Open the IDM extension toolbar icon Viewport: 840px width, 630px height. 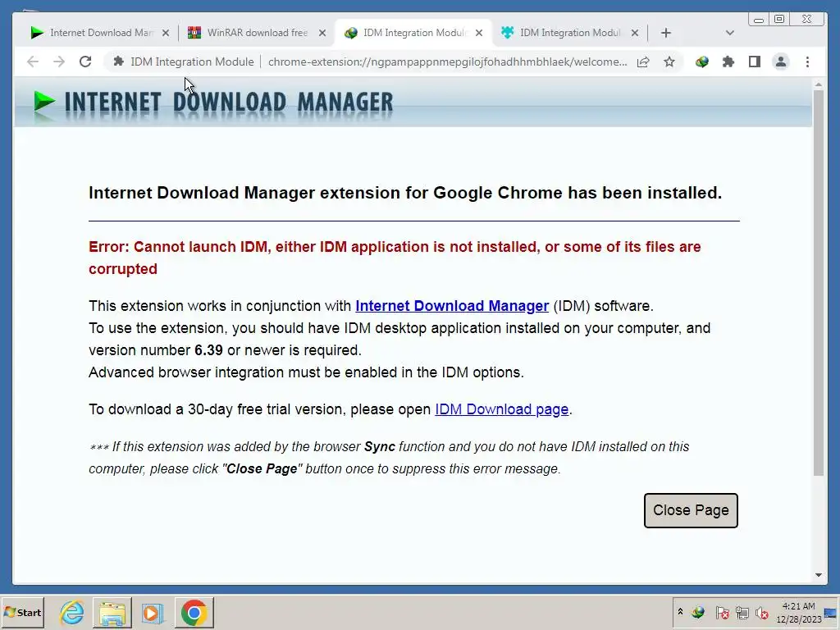click(x=702, y=62)
